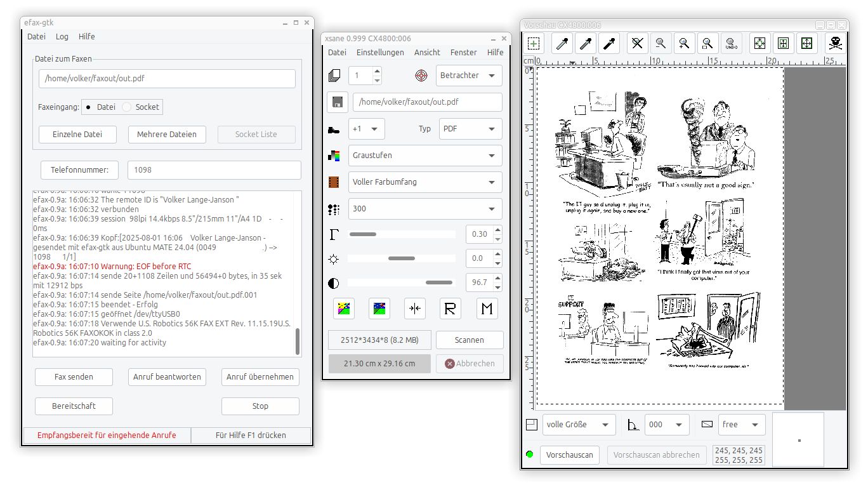Click the skull and crossbones delete preview cache icon

(x=836, y=43)
